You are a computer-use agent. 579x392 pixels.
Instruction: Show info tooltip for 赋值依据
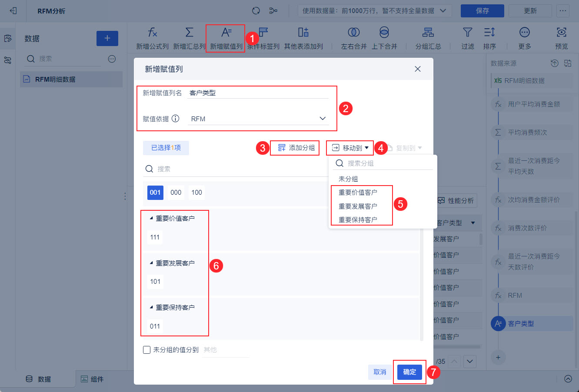pos(175,119)
